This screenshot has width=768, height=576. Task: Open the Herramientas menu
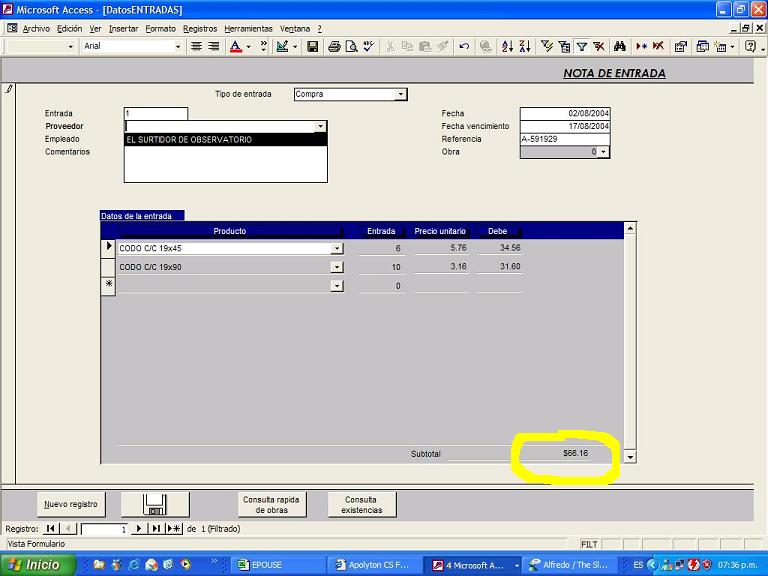point(247,29)
